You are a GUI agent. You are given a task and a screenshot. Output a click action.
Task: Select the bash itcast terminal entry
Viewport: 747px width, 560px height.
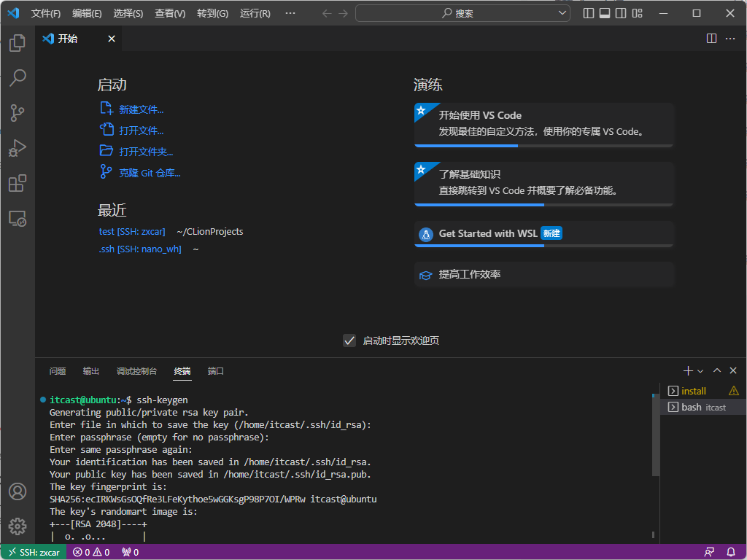pos(703,407)
